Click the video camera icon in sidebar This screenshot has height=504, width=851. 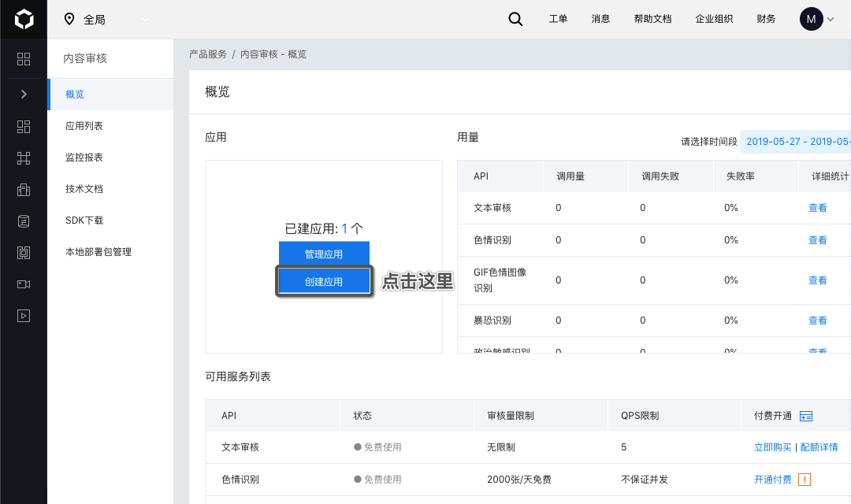pos(24,283)
